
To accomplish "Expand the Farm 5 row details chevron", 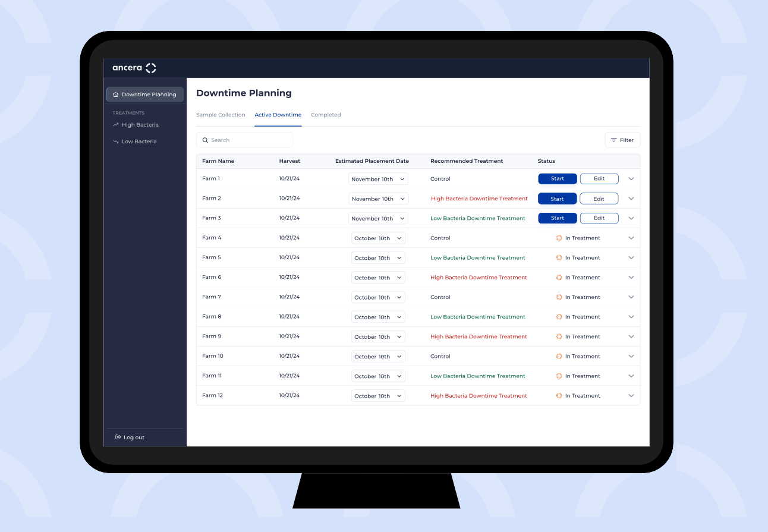I will point(631,257).
